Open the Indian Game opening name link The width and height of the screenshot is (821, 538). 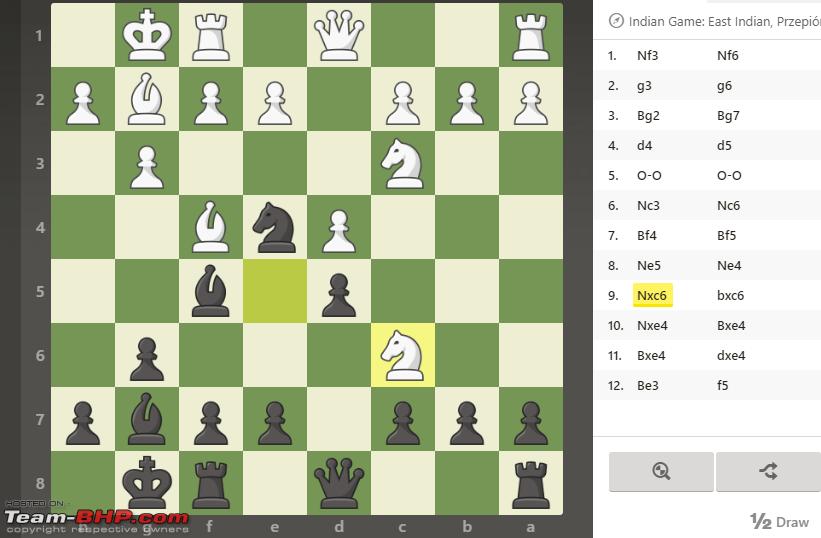point(725,21)
